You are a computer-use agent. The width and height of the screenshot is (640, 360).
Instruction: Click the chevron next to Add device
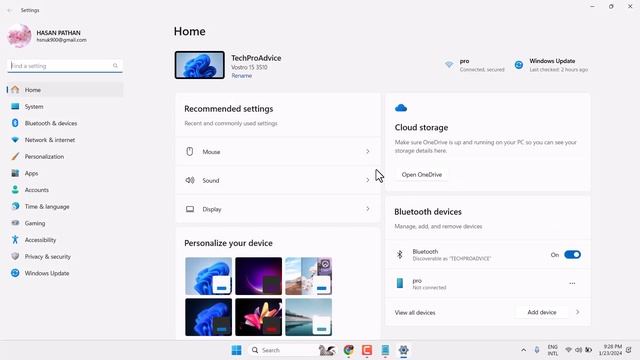(x=578, y=312)
